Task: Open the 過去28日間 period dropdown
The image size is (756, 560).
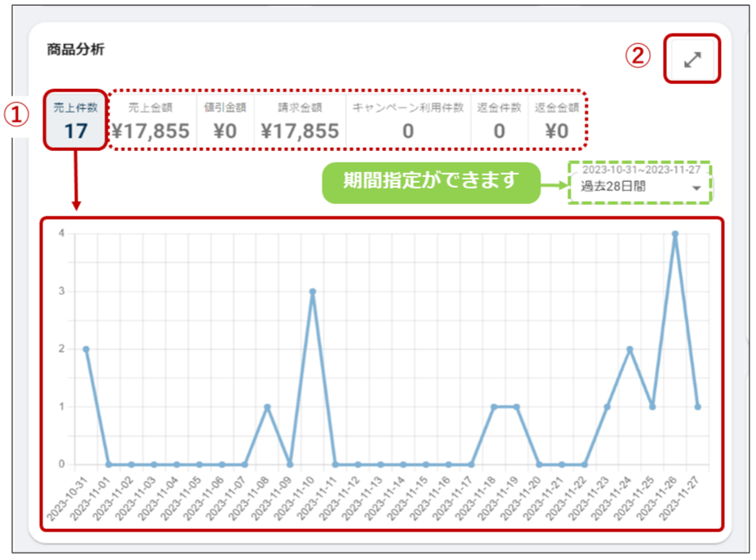Action: [x=640, y=186]
